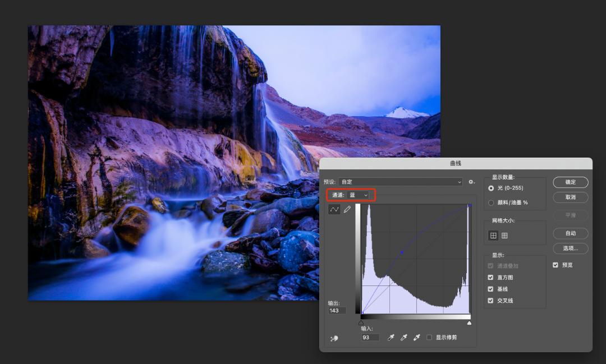
Task: Click the on-image targeted adjustment hand tool
Action: click(x=334, y=338)
